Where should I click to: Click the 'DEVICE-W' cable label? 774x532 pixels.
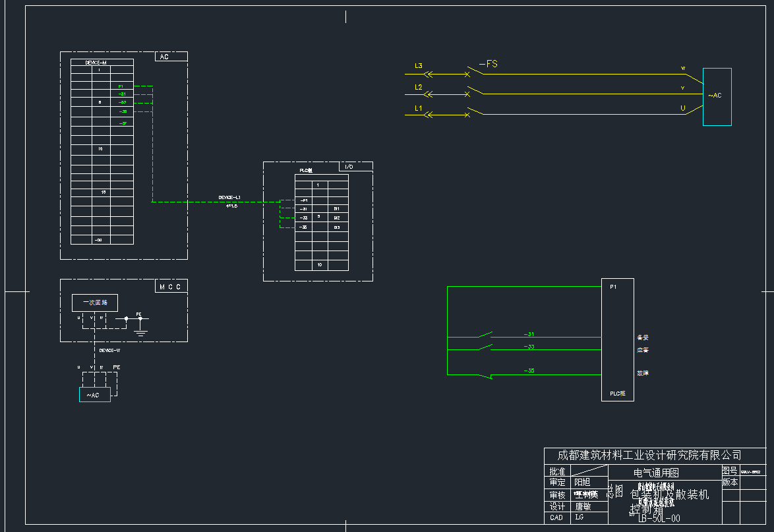coord(109,351)
